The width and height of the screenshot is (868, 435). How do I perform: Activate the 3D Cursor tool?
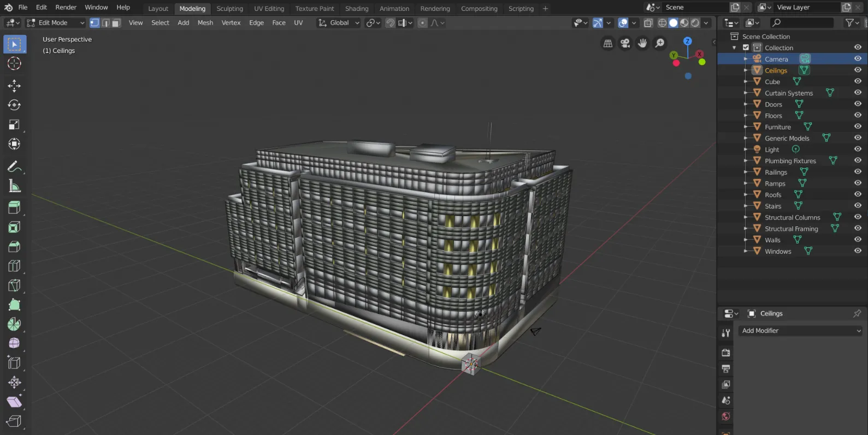tap(14, 64)
